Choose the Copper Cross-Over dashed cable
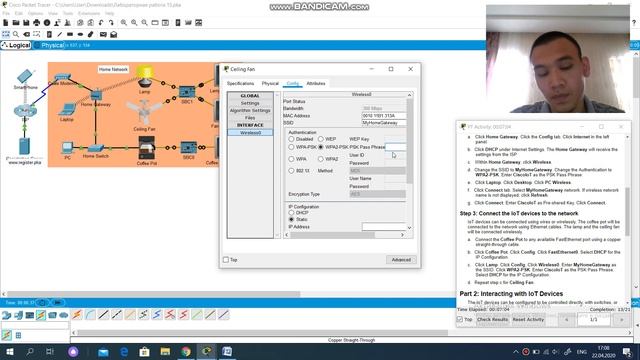Screen dimensions: 640x360 click(117, 315)
